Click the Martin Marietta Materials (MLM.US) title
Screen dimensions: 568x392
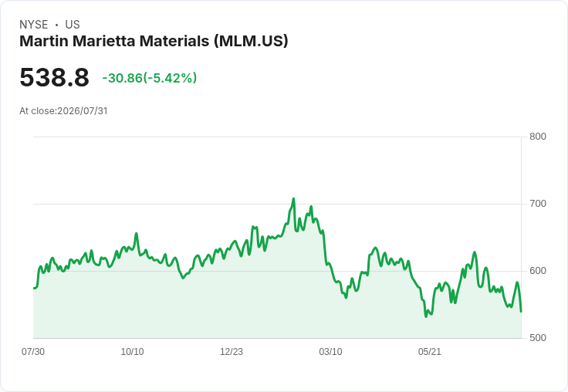point(154,41)
